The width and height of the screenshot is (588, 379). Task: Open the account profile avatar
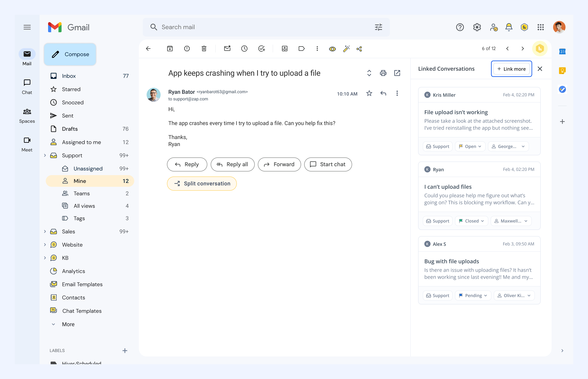click(559, 27)
